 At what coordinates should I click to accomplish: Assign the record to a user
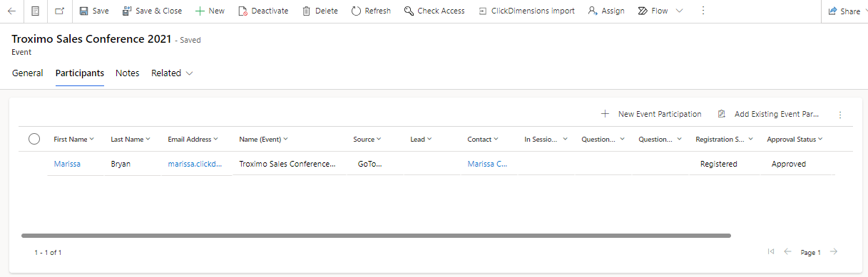click(606, 11)
